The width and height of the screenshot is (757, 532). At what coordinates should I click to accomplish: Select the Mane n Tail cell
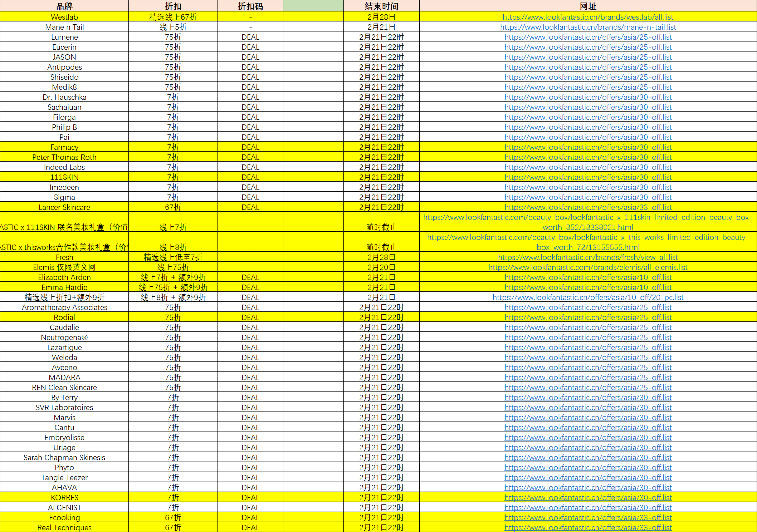click(x=64, y=27)
